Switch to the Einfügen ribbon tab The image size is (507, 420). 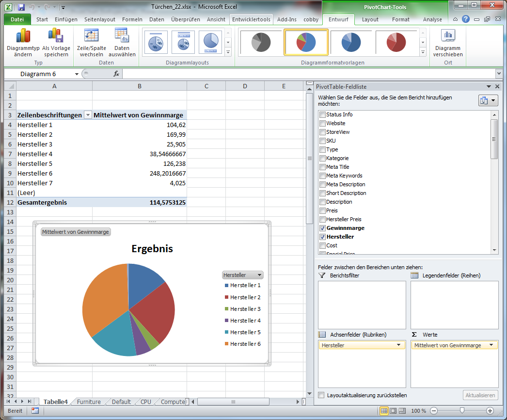click(x=66, y=19)
